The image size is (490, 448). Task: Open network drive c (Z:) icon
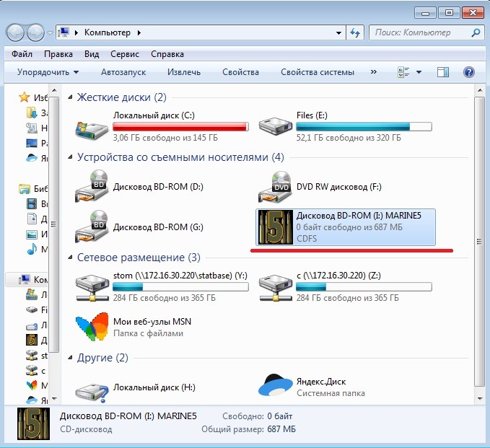point(275,288)
